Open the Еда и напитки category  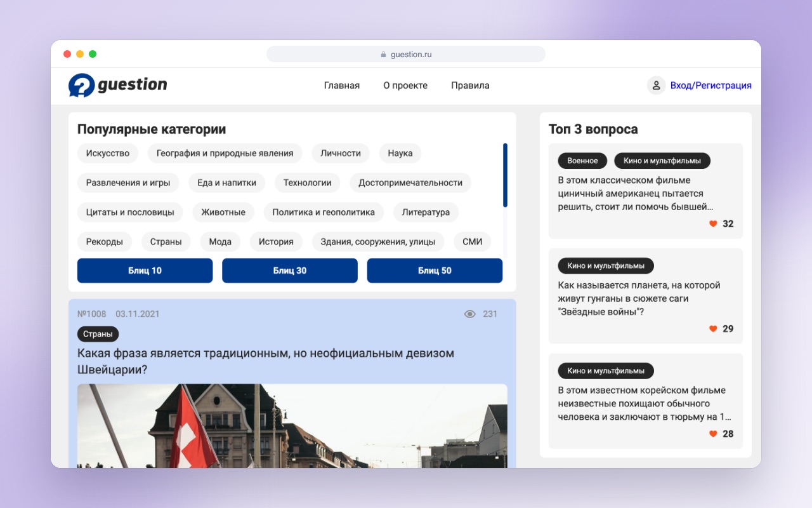click(227, 183)
